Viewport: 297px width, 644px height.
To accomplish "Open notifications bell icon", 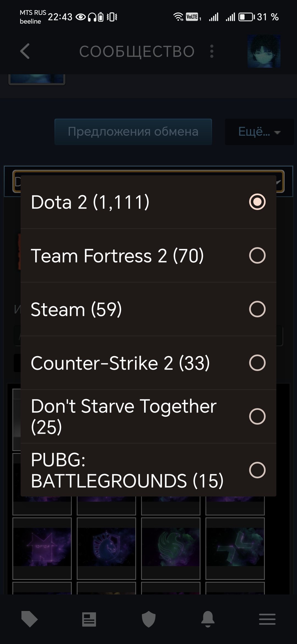I will point(208,620).
